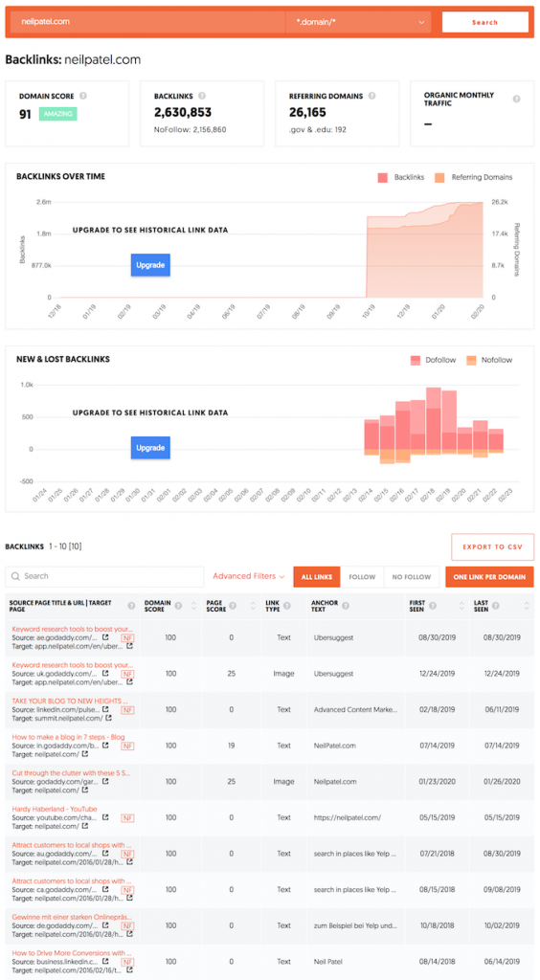
Task: Click help icon beside Backlinks count heading
Action: point(202,97)
